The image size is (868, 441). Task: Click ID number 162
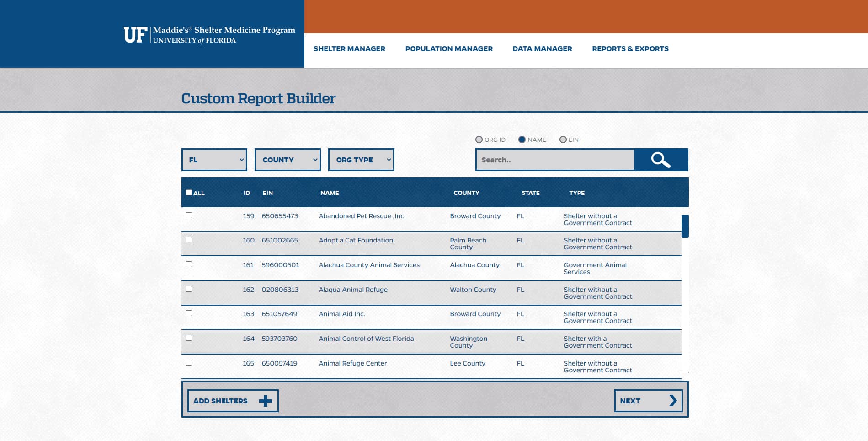[x=248, y=290]
